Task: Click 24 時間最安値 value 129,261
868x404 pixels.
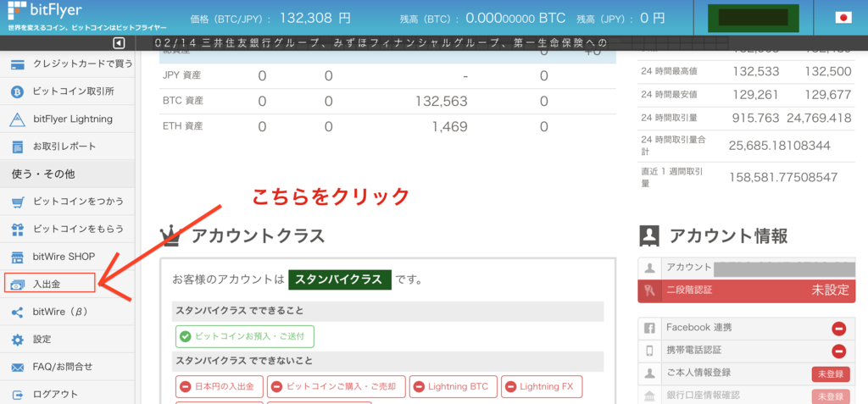Action: (x=755, y=95)
